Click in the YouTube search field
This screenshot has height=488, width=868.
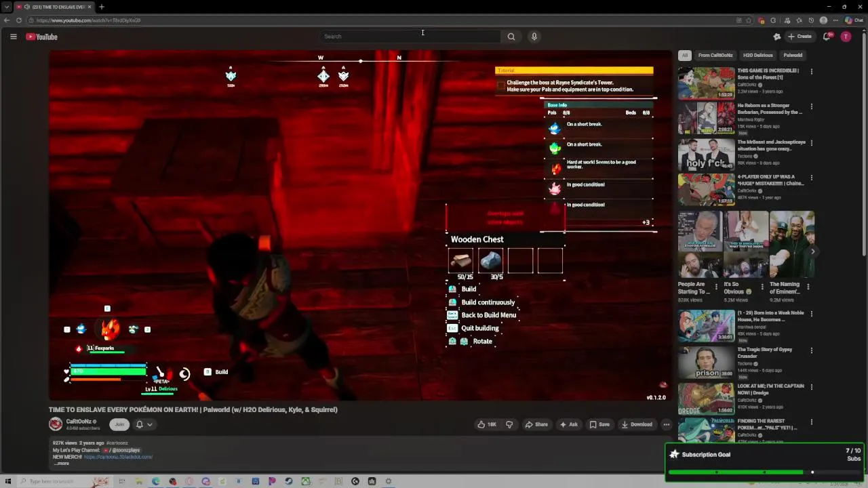click(409, 37)
